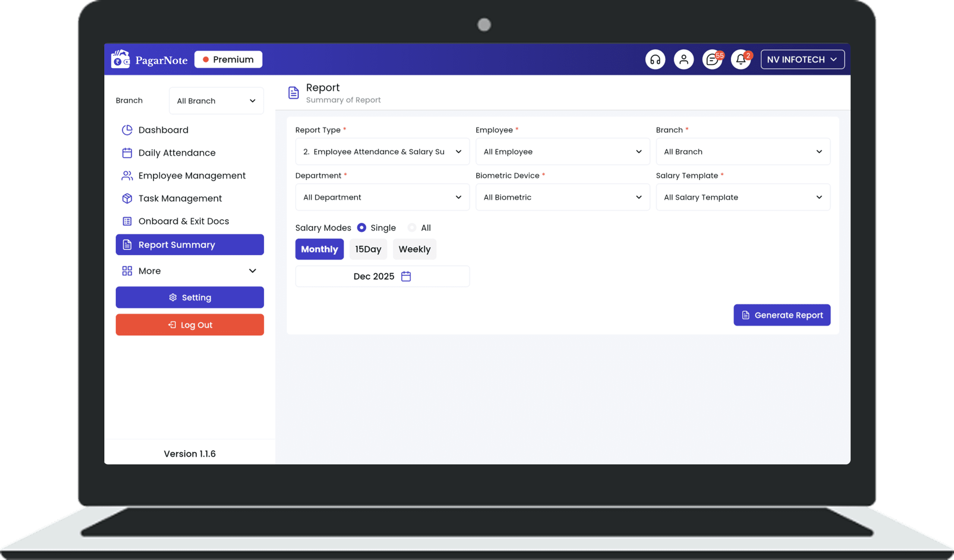The height and width of the screenshot is (560, 954).
Task: Select the All salary mode radio
Action: (412, 227)
